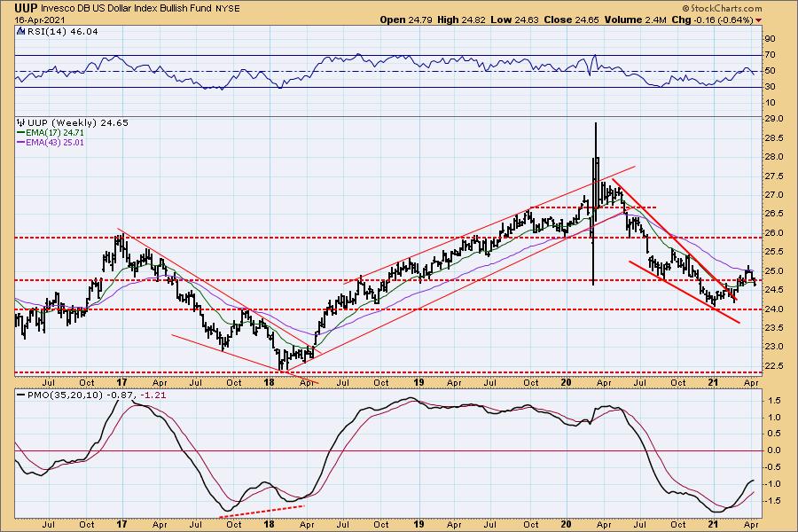The image size is (798, 532).
Task: Click the black PMO legend line marker
Action: pos(21,395)
